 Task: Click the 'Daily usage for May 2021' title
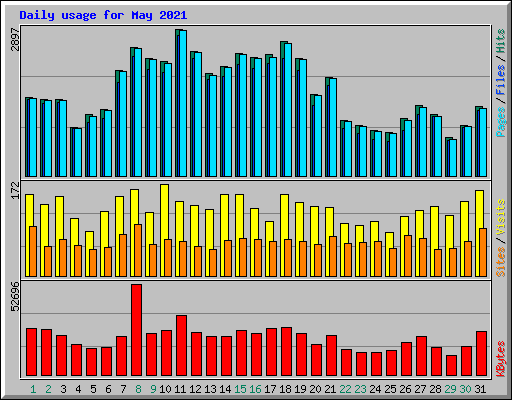(103, 15)
